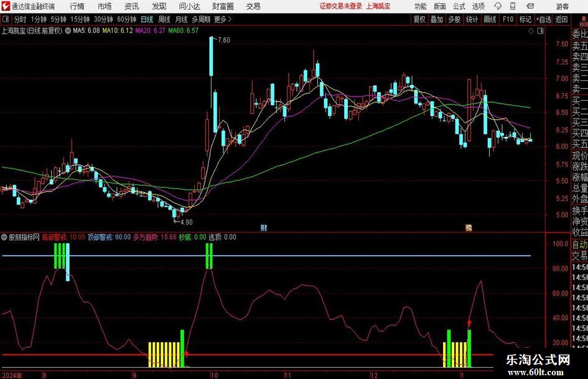Click the MA10: 6.12 label
588x379 pixels.
pyautogui.click(x=118, y=30)
